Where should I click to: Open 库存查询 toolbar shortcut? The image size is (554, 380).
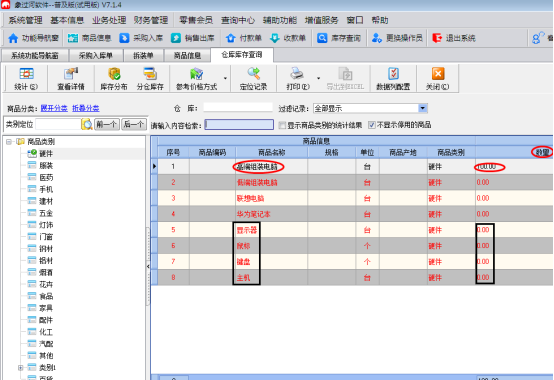point(339,38)
